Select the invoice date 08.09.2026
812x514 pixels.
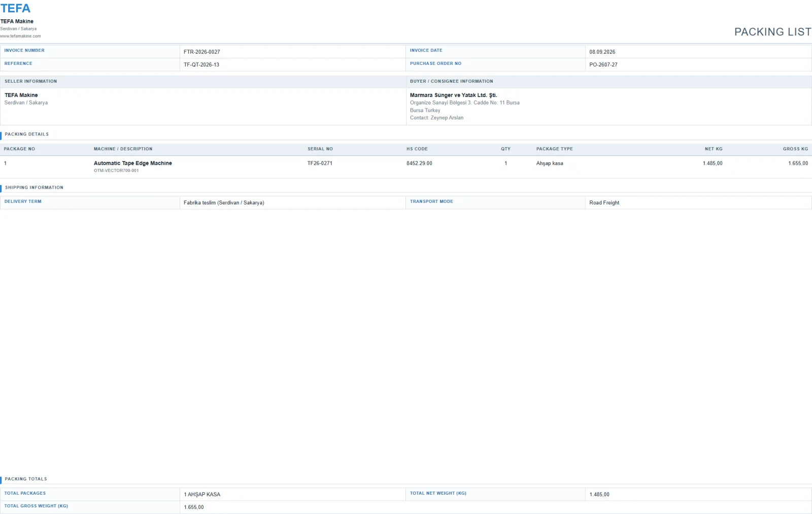click(602, 52)
